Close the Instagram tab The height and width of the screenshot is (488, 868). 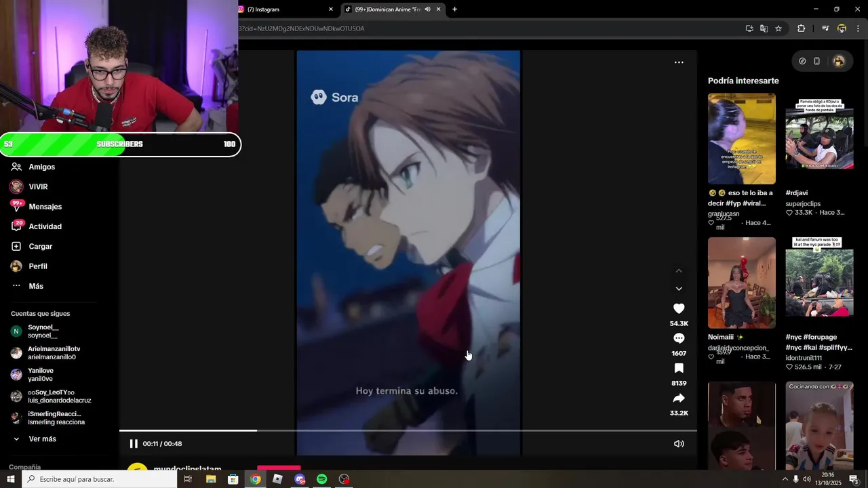click(x=331, y=9)
